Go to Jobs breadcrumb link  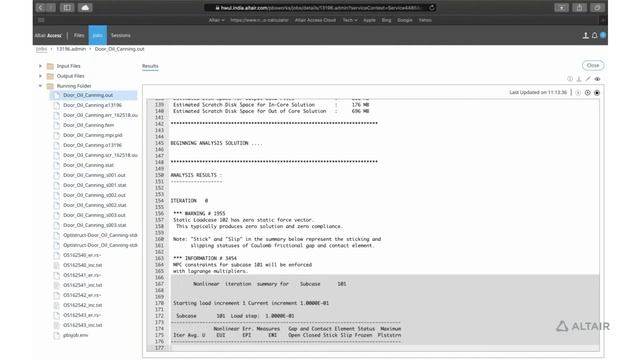coord(41,49)
